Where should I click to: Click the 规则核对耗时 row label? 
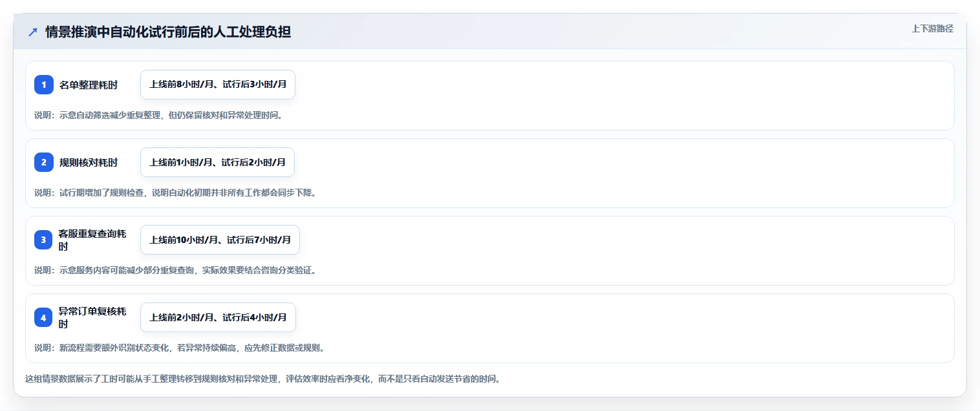[x=89, y=162]
